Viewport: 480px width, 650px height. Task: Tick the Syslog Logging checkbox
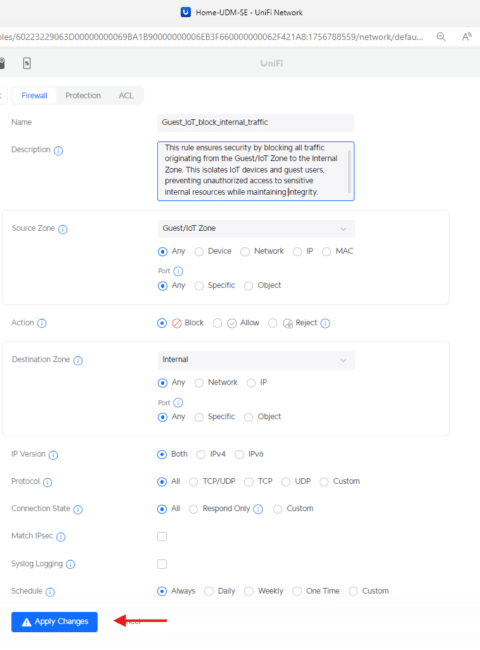(162, 564)
